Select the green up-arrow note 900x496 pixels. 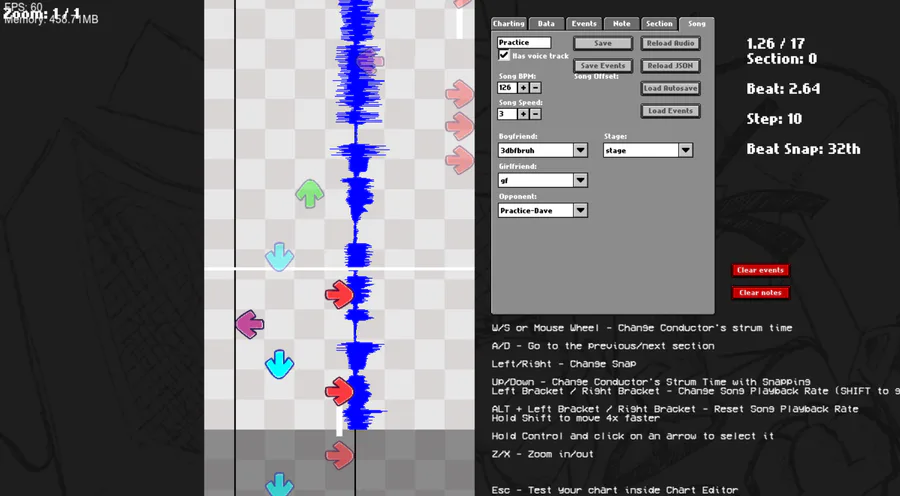310,193
